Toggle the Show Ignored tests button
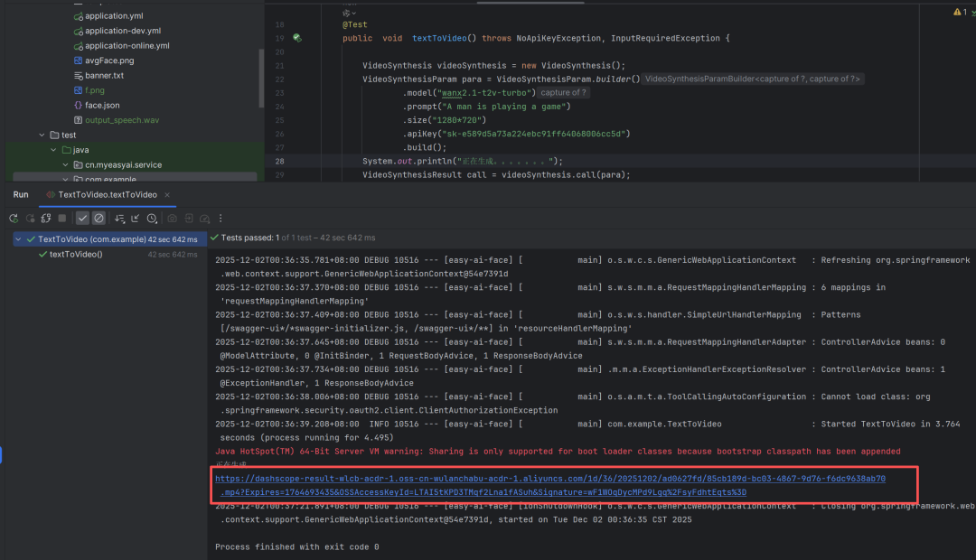This screenshot has height=560, width=976. (99, 219)
